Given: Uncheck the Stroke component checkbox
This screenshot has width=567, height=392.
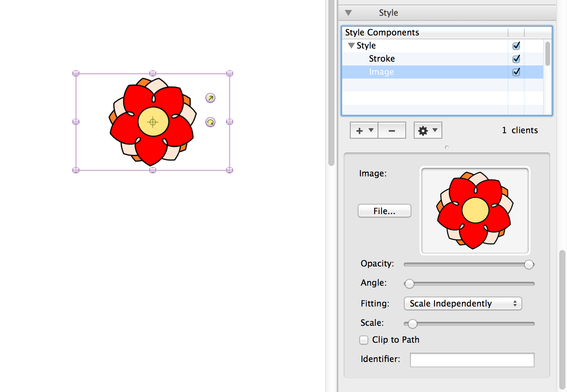Looking at the screenshot, I should click(516, 59).
